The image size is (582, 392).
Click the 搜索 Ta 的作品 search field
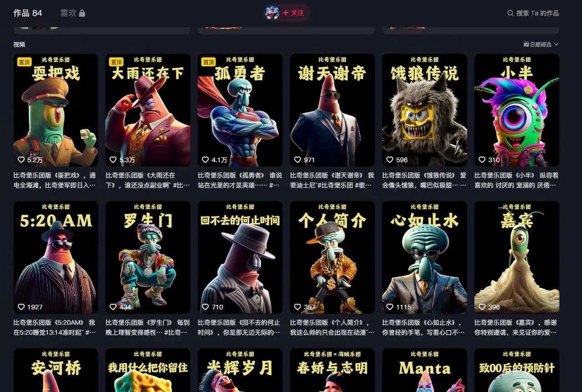[533, 13]
